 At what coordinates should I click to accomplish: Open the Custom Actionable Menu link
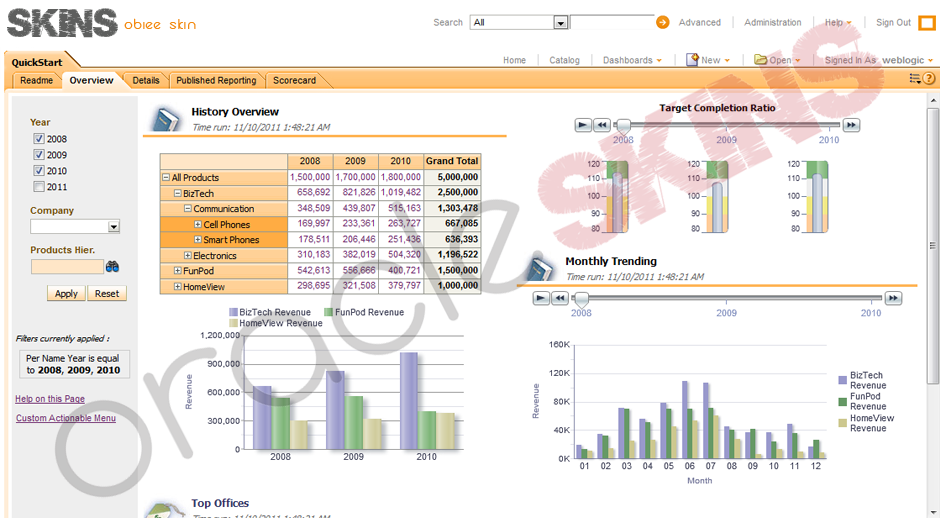click(66, 418)
